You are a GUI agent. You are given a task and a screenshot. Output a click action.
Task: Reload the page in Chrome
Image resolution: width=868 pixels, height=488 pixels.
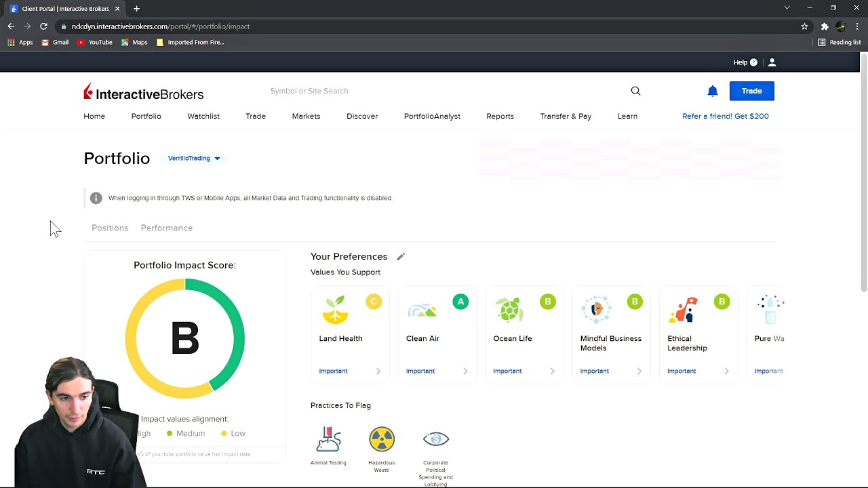[x=43, y=26]
